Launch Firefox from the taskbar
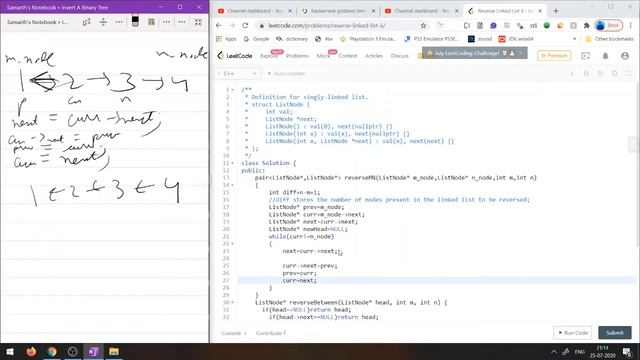This screenshot has width=640, height=360. 31,351
